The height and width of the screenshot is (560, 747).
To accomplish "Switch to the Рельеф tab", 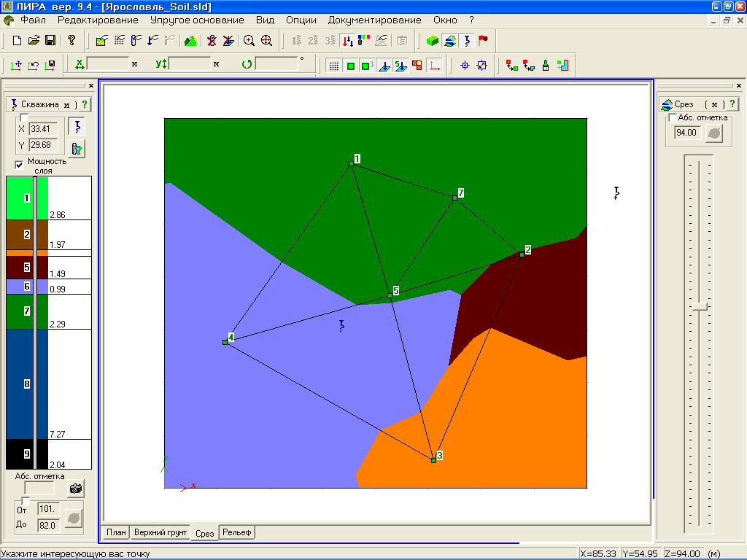I will (x=237, y=533).
